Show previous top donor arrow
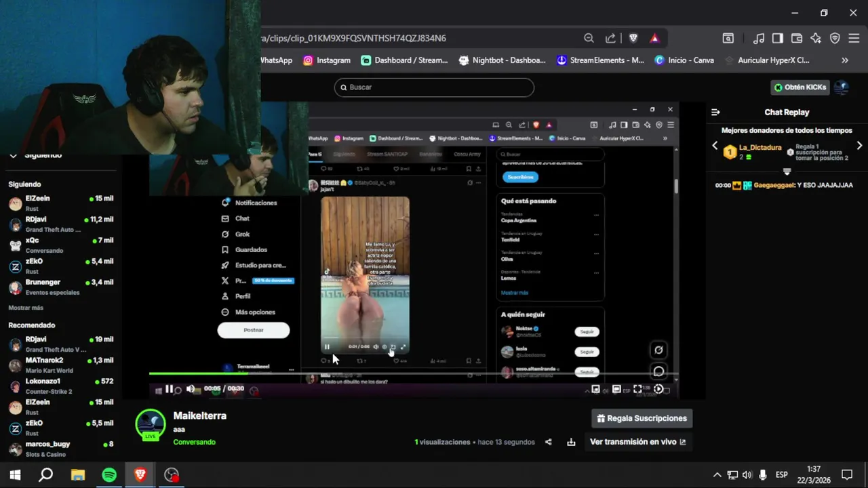 [x=715, y=146]
